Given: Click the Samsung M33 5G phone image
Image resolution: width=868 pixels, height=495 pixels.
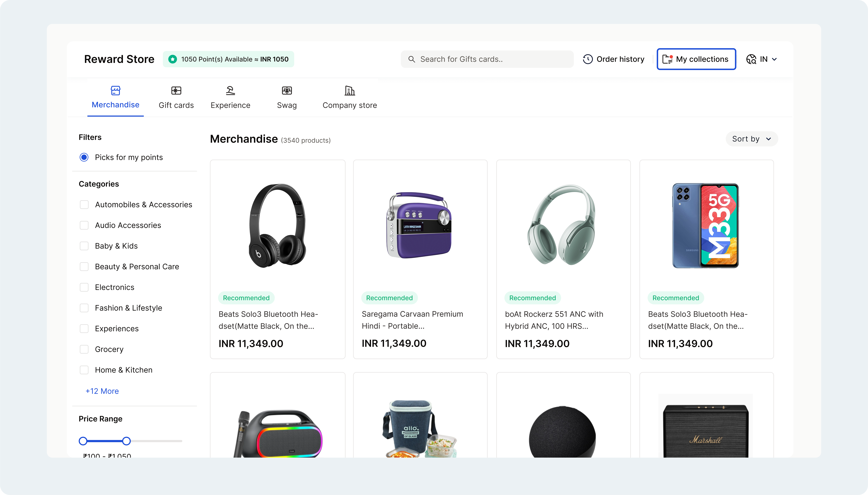Looking at the screenshot, I should coord(705,225).
